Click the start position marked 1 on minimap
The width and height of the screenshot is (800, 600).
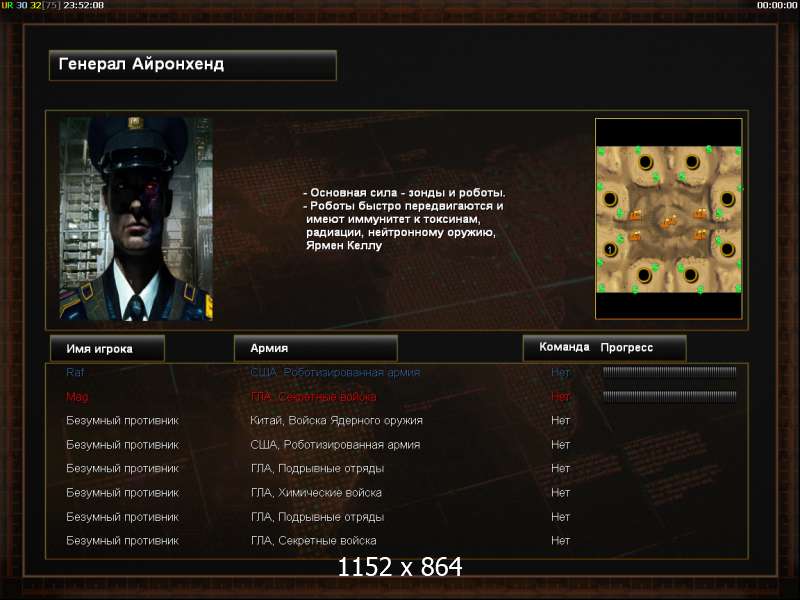pos(610,249)
